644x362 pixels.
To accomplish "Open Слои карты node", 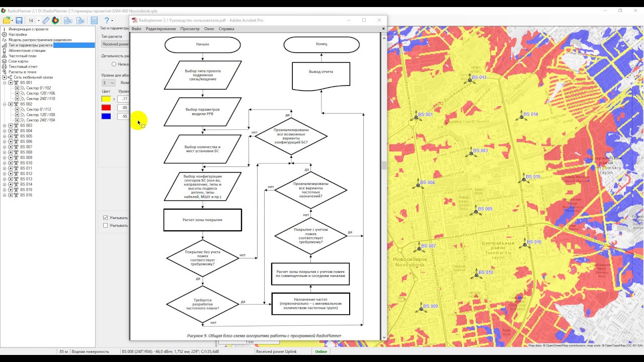I will [x=18, y=61].
